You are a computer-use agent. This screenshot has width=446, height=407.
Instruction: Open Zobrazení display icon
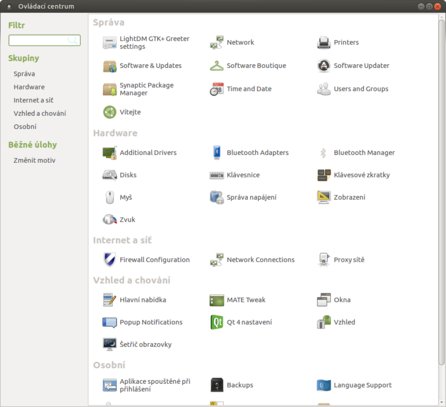point(324,197)
